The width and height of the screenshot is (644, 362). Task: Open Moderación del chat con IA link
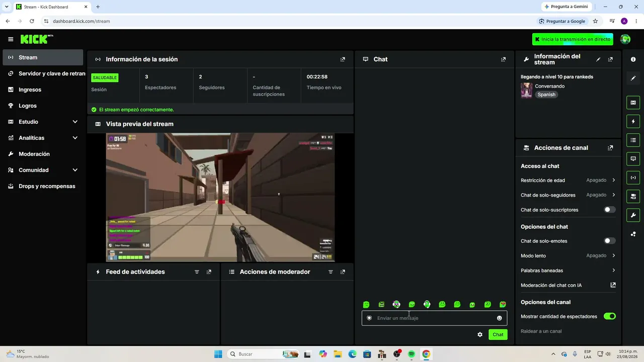(568, 285)
